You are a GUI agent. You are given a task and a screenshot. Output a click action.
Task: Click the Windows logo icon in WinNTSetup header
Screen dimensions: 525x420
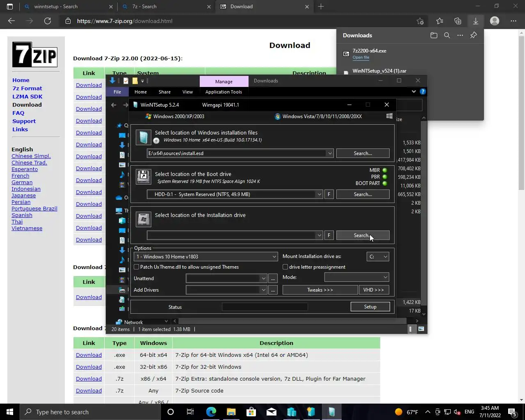[389, 116]
